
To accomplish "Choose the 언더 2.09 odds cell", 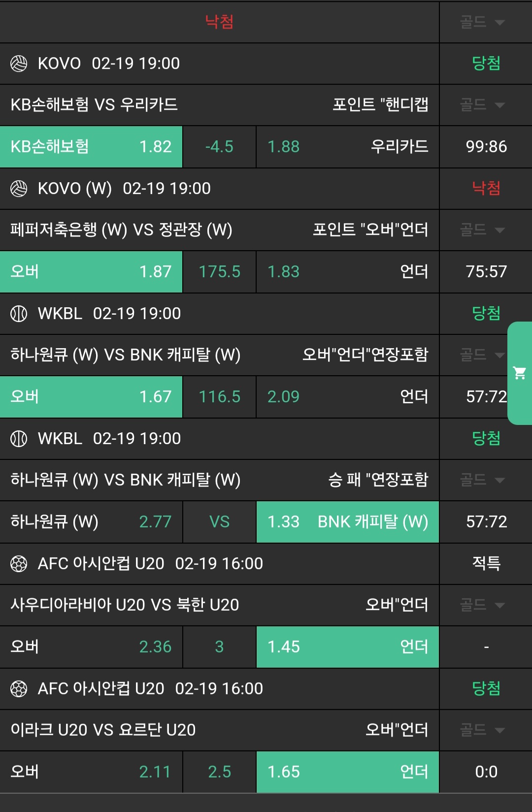I will point(347,397).
